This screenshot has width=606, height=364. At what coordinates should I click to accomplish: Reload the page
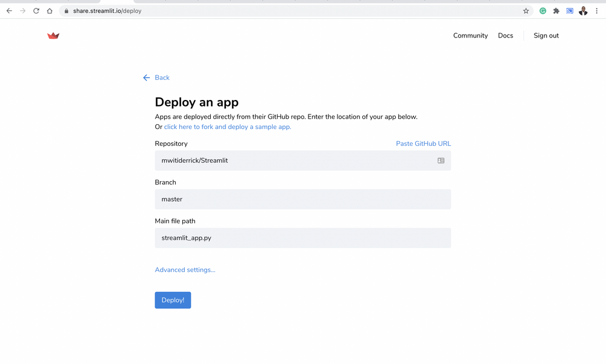click(x=36, y=10)
